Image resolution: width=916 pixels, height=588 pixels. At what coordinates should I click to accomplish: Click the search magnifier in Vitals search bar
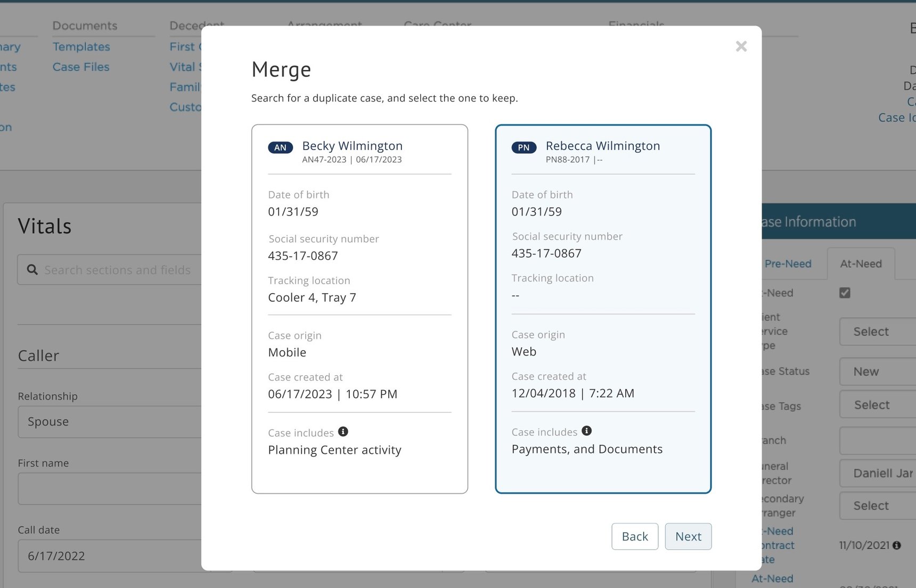tap(32, 270)
